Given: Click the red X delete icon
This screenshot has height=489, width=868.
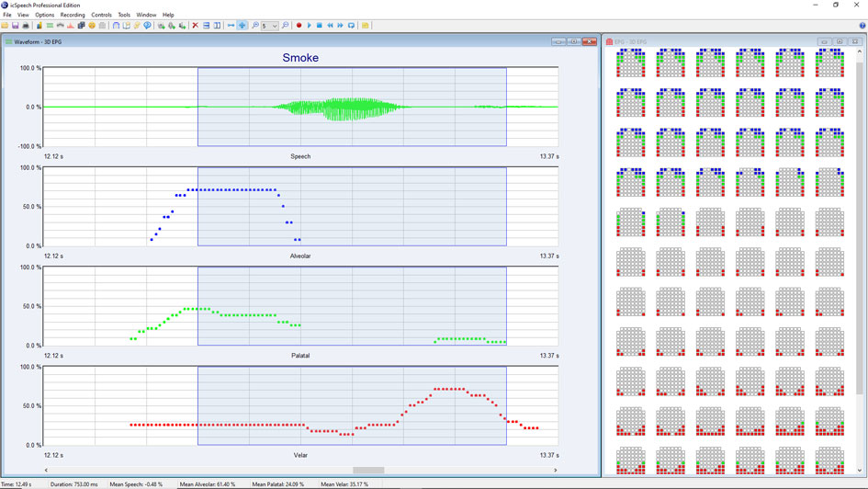Looking at the screenshot, I should tap(195, 26).
